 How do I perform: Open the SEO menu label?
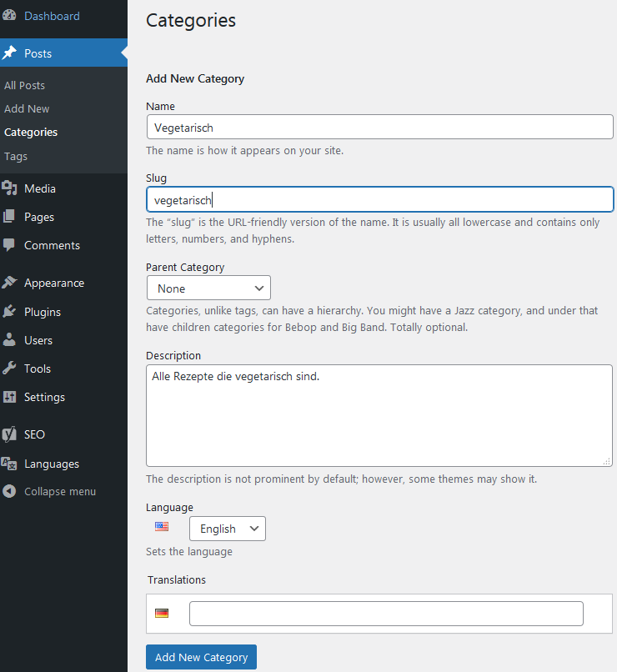click(x=34, y=434)
